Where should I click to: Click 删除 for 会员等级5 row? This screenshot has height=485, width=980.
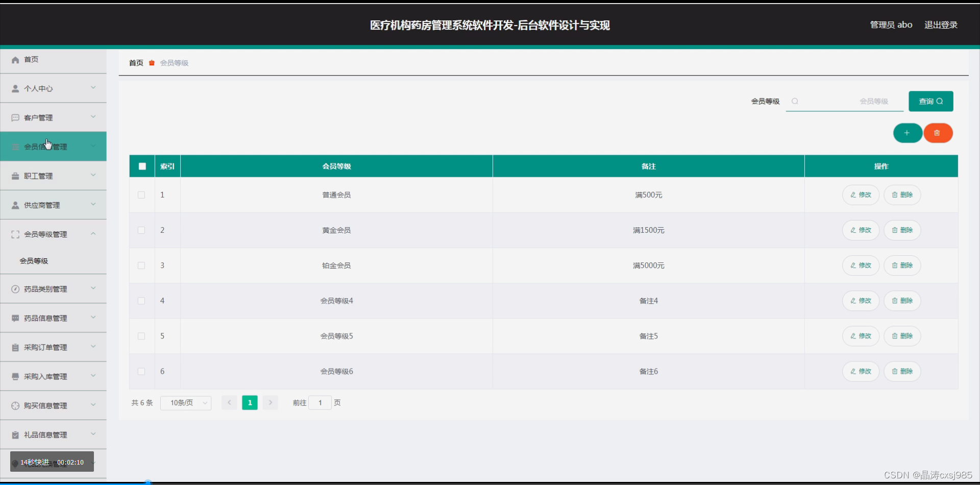[x=902, y=336]
